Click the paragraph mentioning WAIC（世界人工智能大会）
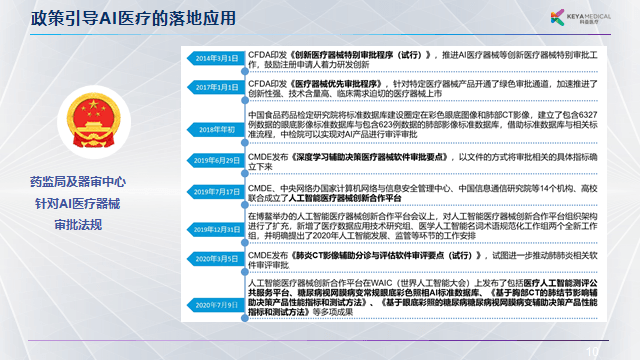Screen dimensions: 640x360 click(x=422, y=298)
